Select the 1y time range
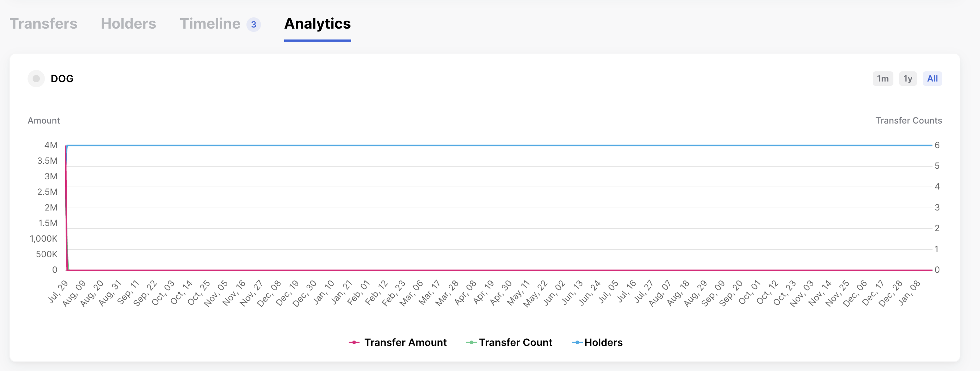 (x=908, y=79)
